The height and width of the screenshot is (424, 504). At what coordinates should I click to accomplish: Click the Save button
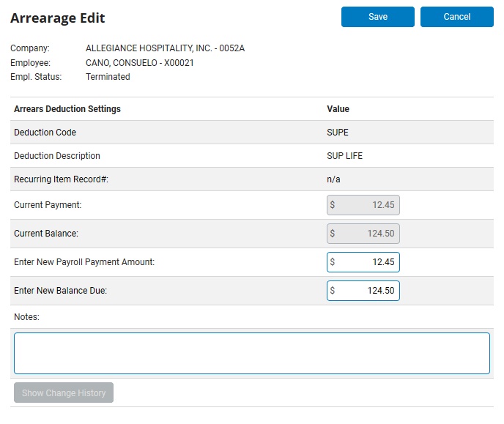[x=378, y=17]
